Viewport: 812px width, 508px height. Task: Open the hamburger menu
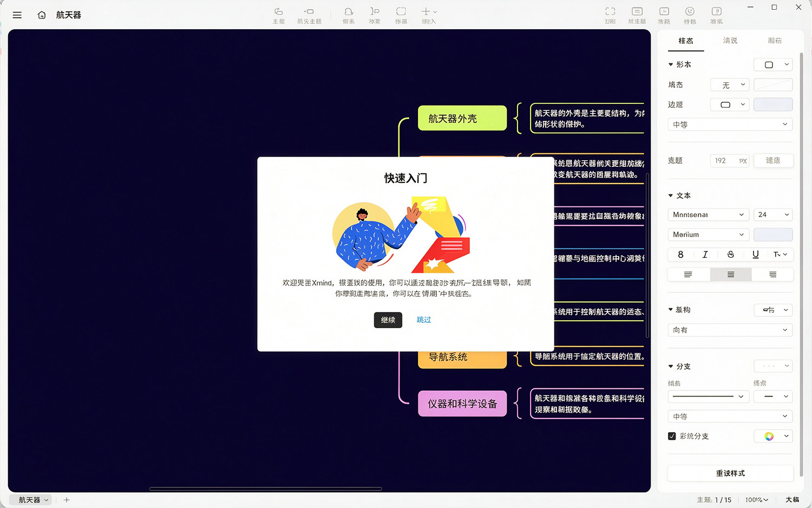pos(17,15)
